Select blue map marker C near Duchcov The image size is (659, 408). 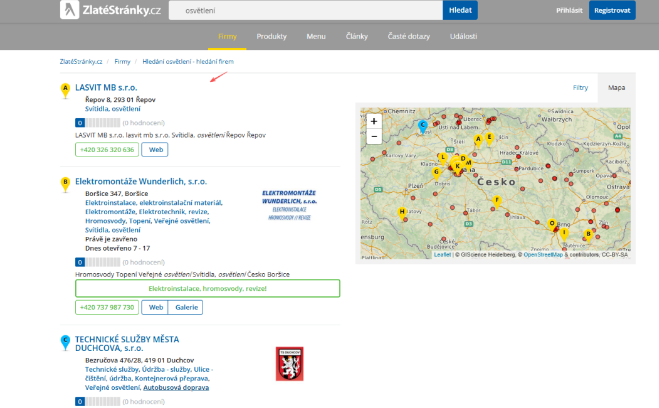[x=423, y=125]
